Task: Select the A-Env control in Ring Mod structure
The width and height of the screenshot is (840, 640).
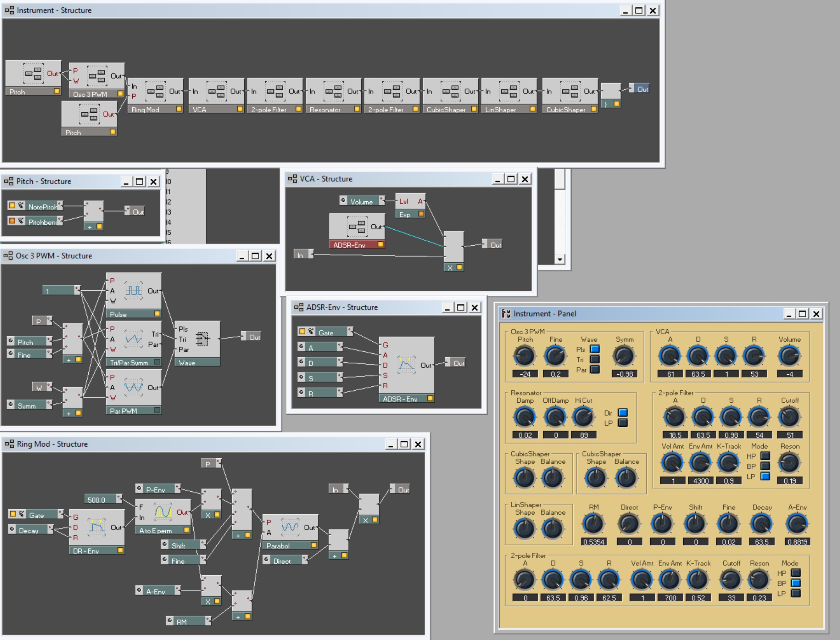Action: click(x=158, y=591)
